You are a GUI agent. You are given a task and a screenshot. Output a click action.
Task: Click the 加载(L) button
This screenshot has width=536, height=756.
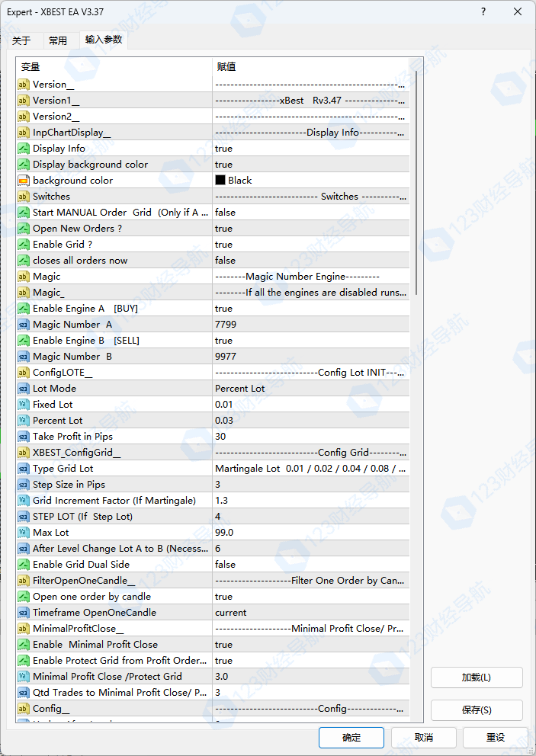coord(477,678)
